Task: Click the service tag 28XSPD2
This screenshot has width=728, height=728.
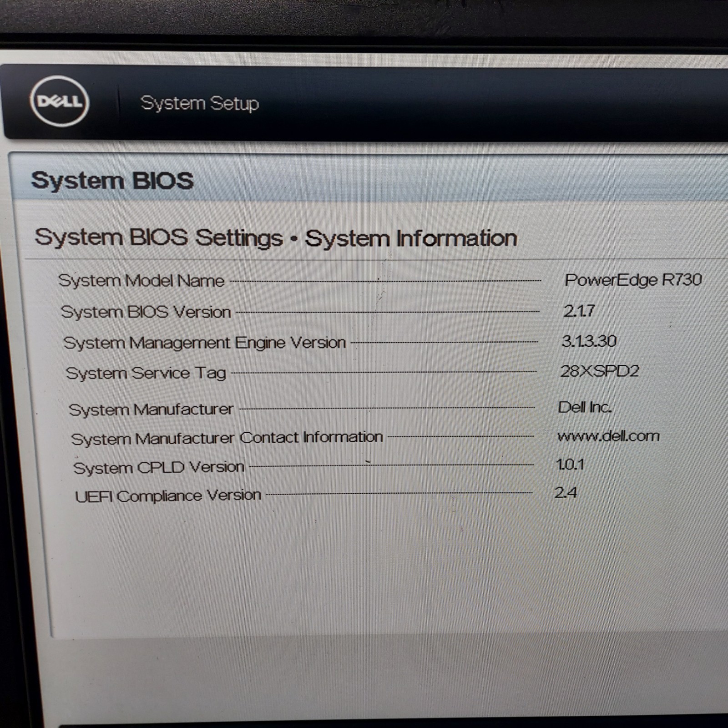Action: 600,371
